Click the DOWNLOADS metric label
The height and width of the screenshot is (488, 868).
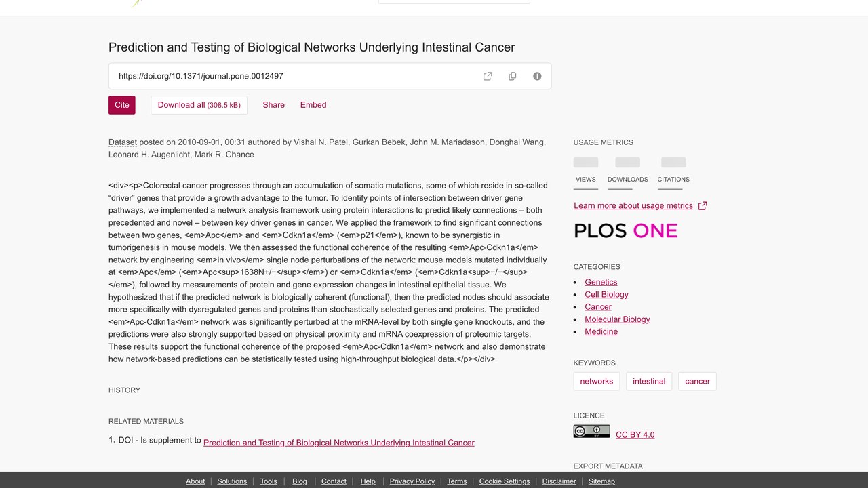coord(628,180)
